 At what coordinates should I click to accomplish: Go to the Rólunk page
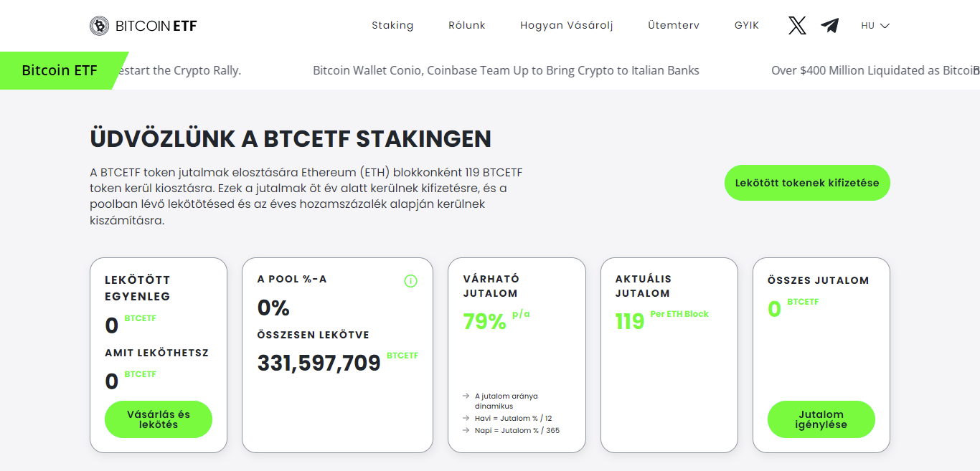[467, 26]
